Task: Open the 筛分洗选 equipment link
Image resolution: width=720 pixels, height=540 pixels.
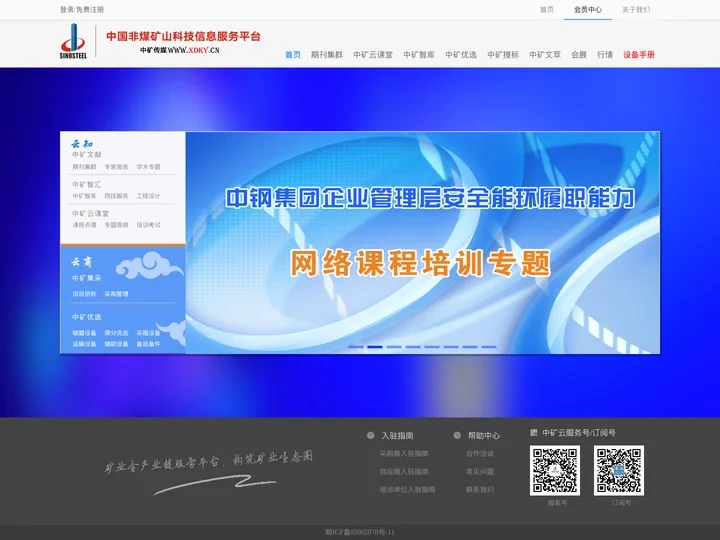Action: pos(116,333)
